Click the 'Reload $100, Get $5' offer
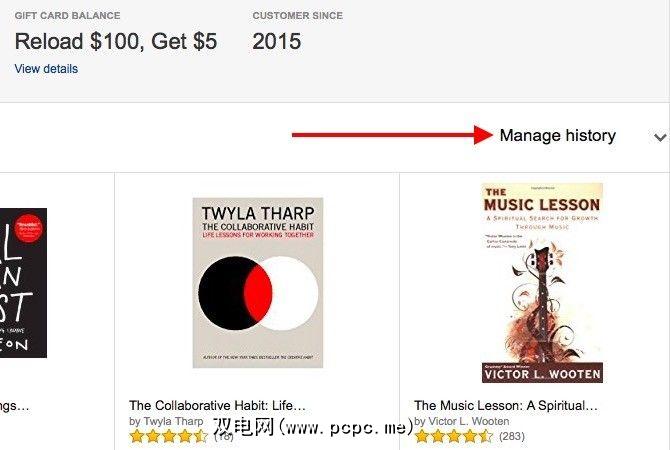The height and width of the screenshot is (450, 670). coord(116,41)
